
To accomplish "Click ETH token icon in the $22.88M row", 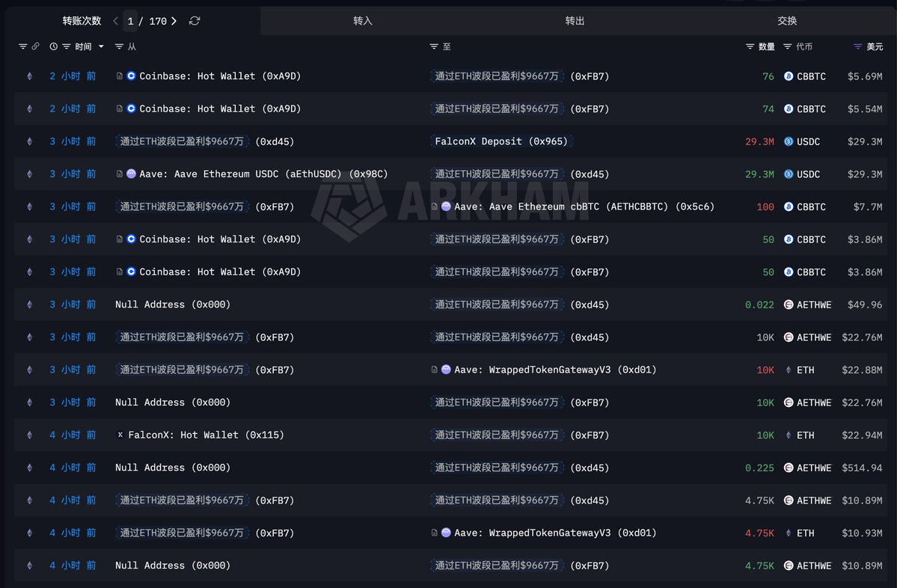I will (x=789, y=370).
